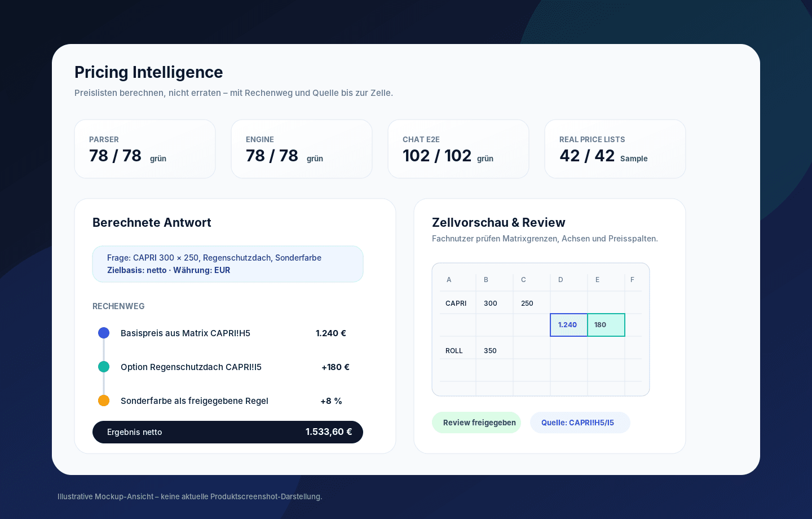Select the cell containing 250
The height and width of the screenshot is (519, 812).
(x=532, y=303)
